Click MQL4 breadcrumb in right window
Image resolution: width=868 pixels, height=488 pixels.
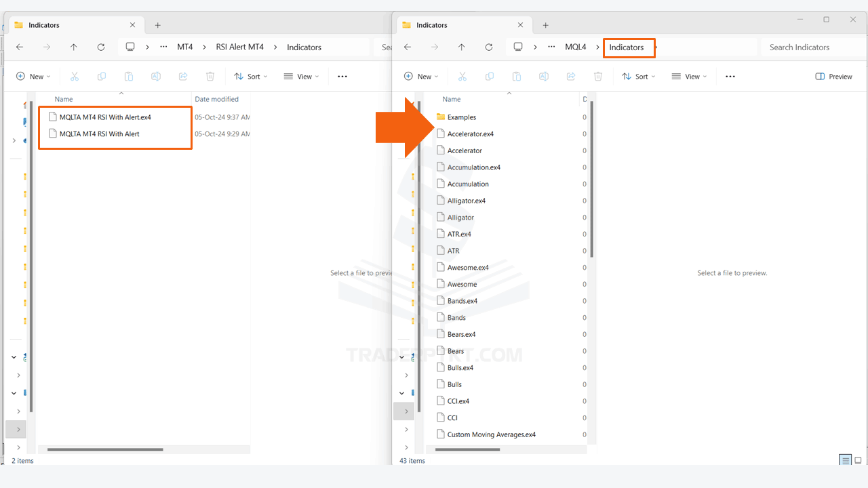tap(576, 47)
